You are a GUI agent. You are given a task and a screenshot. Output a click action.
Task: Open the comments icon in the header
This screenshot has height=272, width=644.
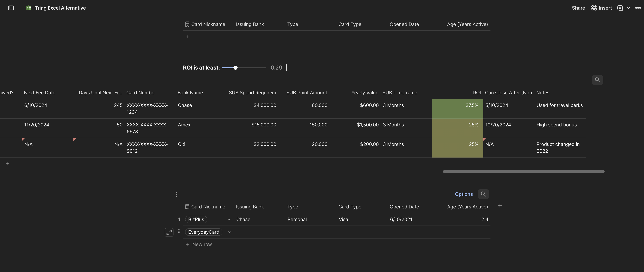point(620,8)
